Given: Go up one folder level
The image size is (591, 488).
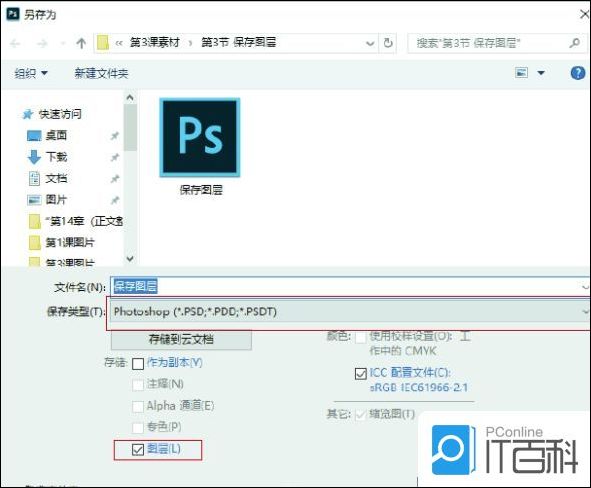Looking at the screenshot, I should 81,43.
